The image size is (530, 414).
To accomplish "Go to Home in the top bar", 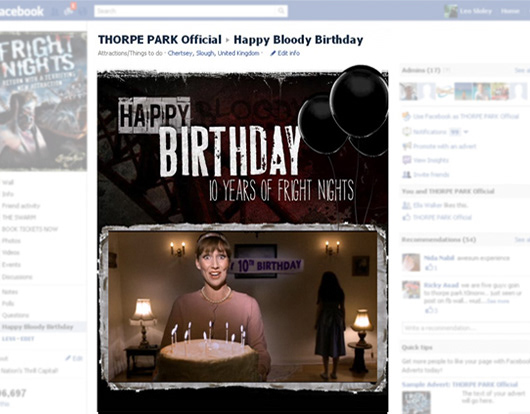I will 510,11.
